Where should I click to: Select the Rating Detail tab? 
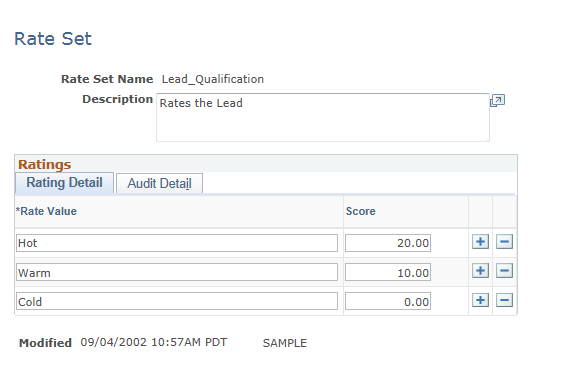64,182
